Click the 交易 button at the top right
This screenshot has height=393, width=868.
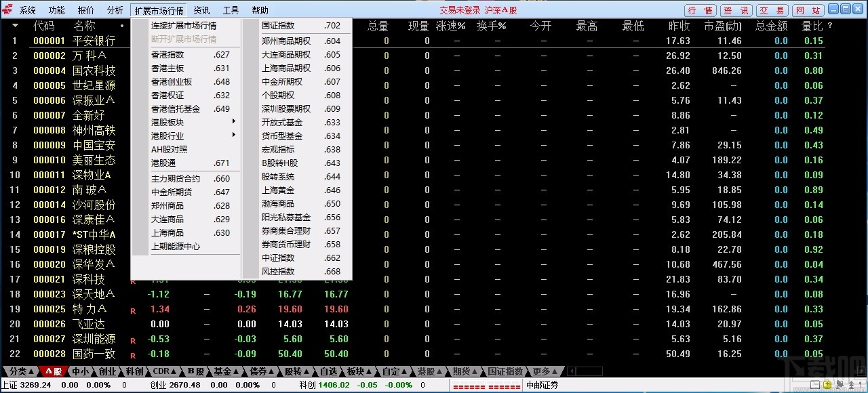coord(772,9)
